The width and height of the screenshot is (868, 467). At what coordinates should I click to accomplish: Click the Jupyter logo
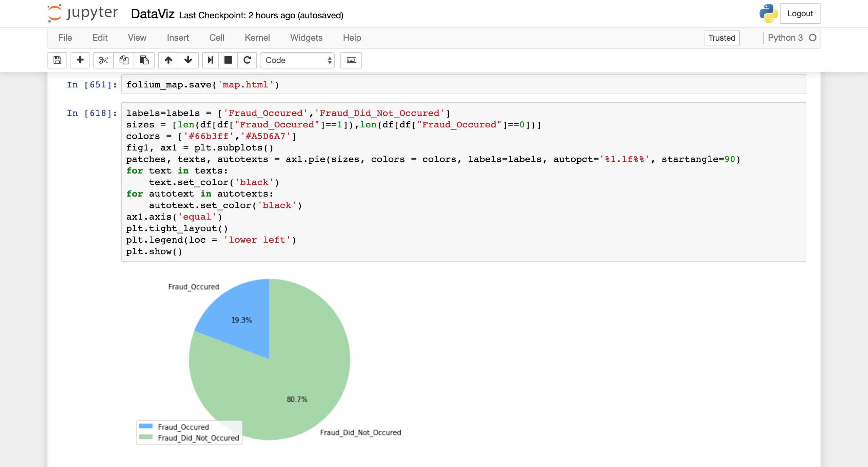click(x=83, y=13)
